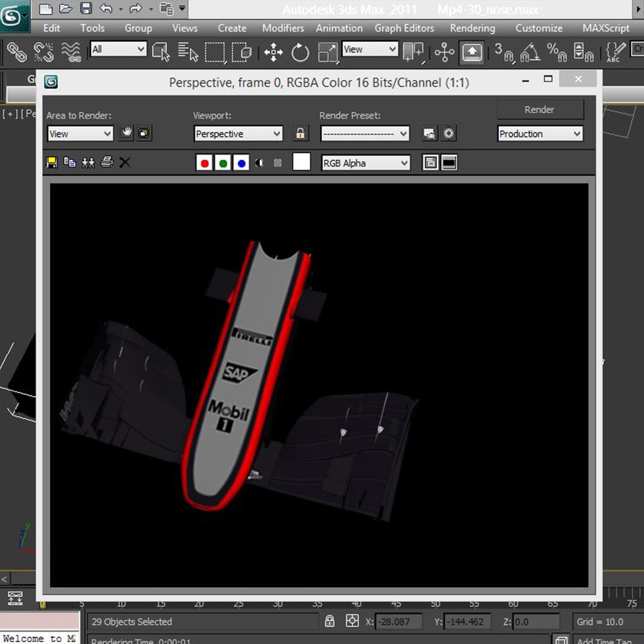The height and width of the screenshot is (644, 644).
Task: Open the Animation menu
Action: click(x=339, y=28)
